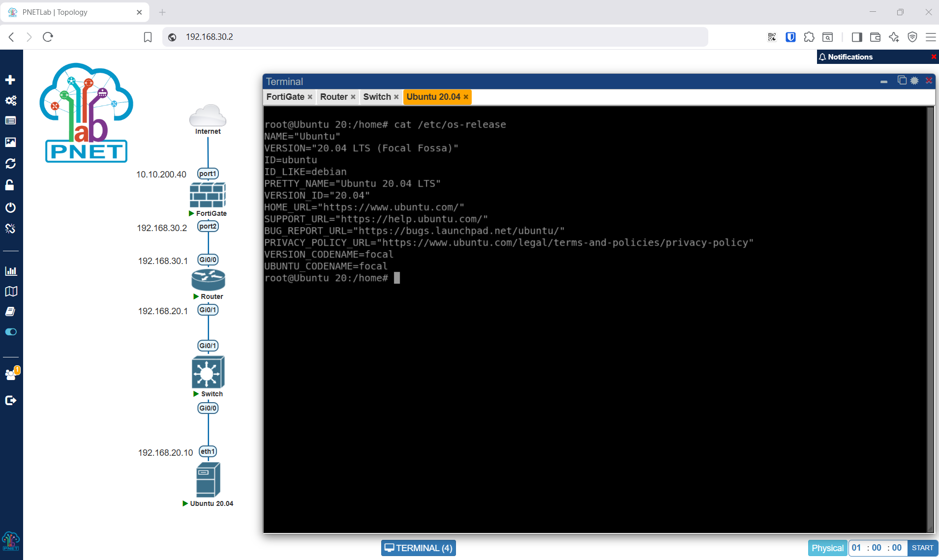Click the PNETLab logo at the bottom of the sidebar

click(11, 541)
